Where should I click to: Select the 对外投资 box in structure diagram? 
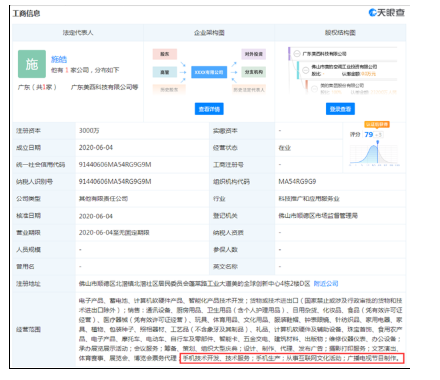click(253, 54)
